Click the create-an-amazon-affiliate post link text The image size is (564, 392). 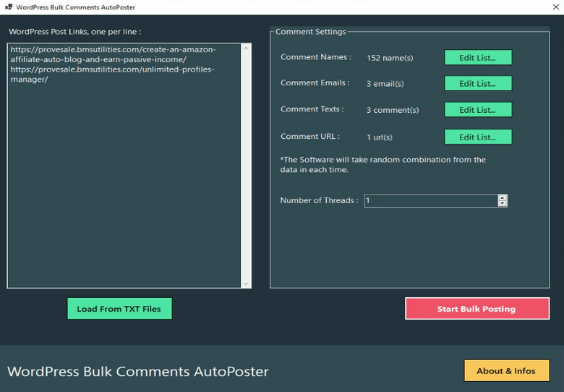pyautogui.click(x=114, y=54)
